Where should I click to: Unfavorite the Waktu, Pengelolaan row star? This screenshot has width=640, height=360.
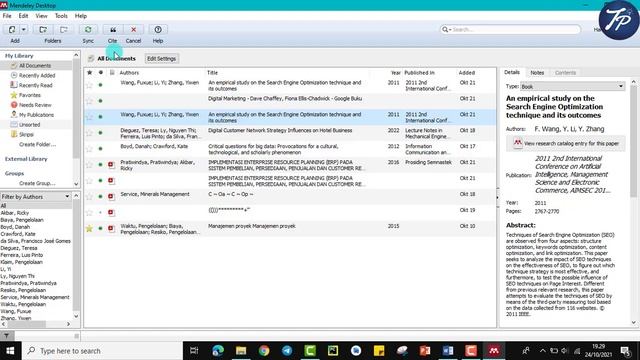[x=89, y=229]
